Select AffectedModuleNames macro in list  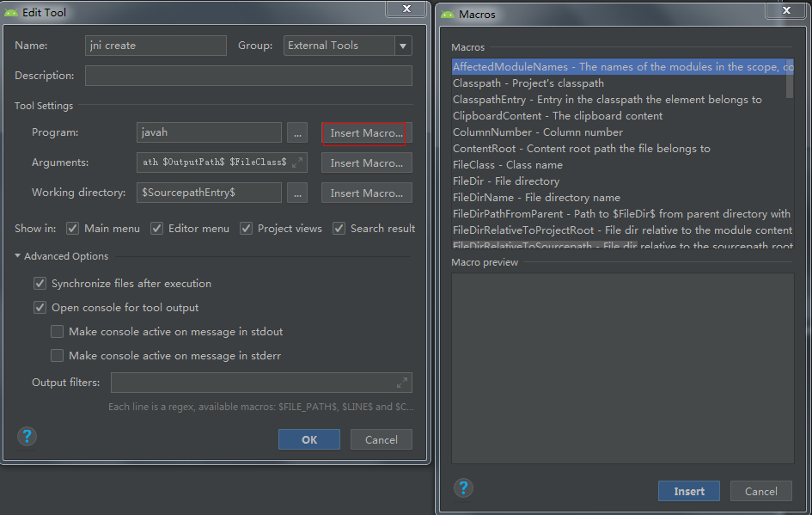(x=622, y=67)
